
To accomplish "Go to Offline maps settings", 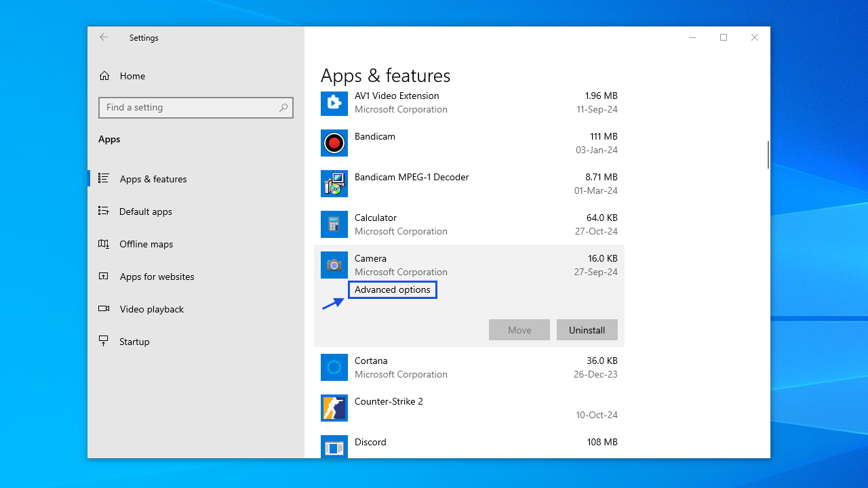I will coord(146,244).
